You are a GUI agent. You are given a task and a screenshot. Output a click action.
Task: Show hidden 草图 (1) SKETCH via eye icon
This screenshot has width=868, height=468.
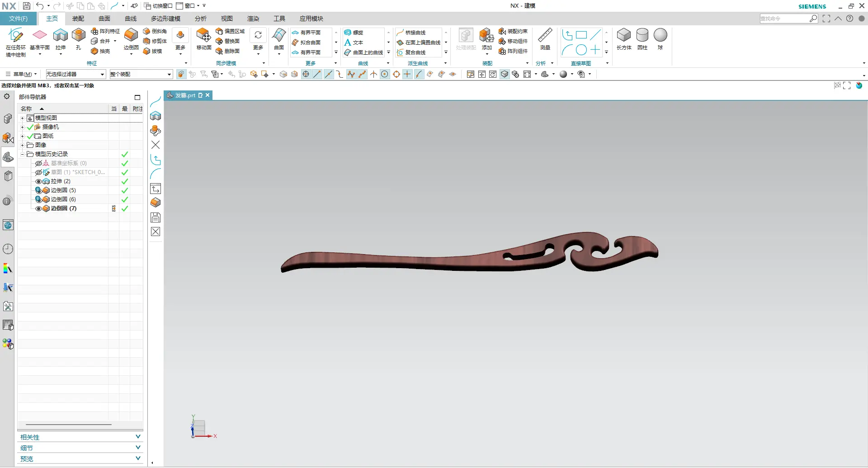(38, 172)
